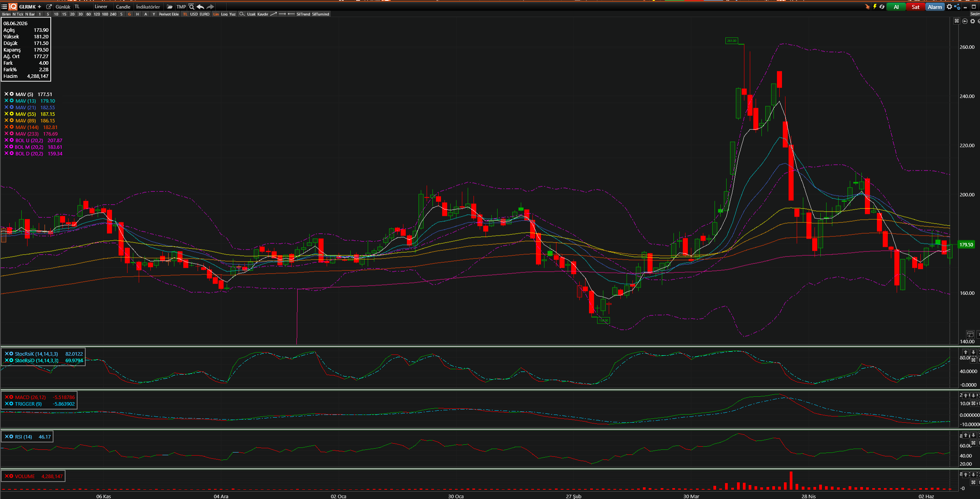Move RSI panel down arrow

tap(973, 435)
